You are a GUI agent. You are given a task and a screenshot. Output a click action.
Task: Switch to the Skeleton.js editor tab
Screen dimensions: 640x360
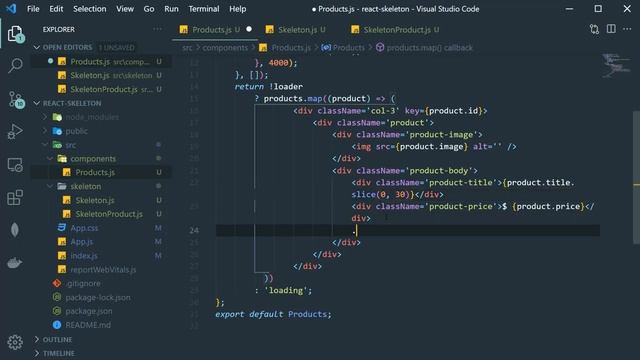click(300, 29)
